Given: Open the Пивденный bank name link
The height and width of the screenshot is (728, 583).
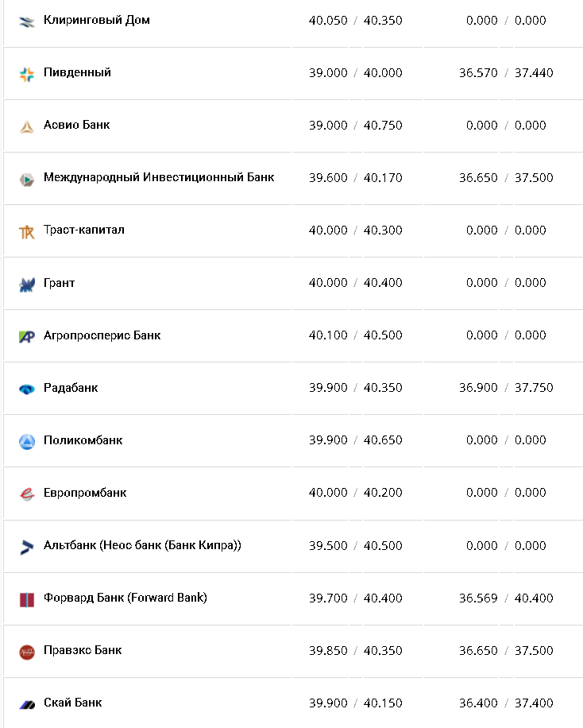Looking at the screenshot, I should pos(77,72).
